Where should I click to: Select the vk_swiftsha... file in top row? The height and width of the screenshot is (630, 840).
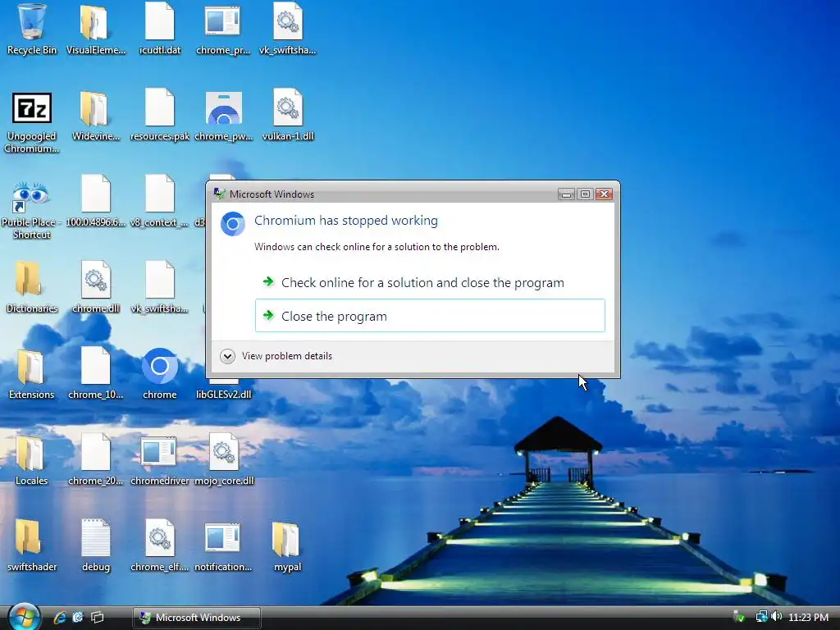pos(288,30)
